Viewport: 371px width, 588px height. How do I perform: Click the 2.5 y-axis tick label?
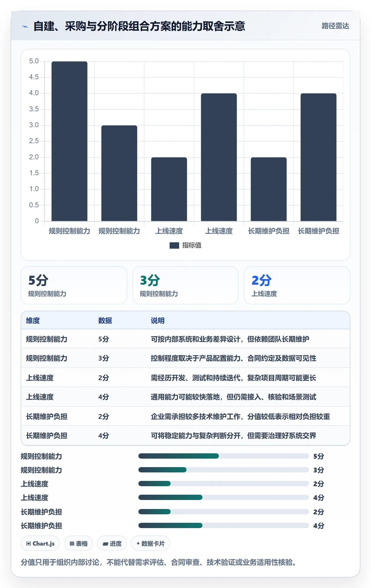[x=34, y=141]
